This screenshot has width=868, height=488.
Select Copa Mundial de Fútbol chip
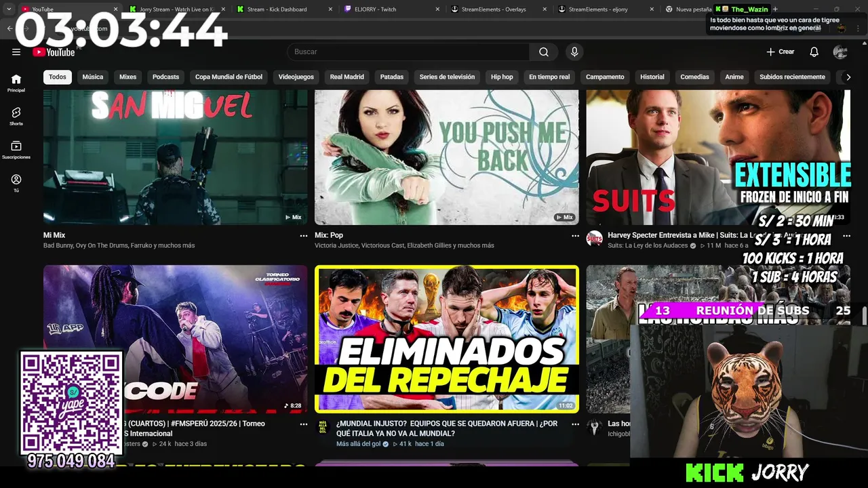(x=229, y=77)
